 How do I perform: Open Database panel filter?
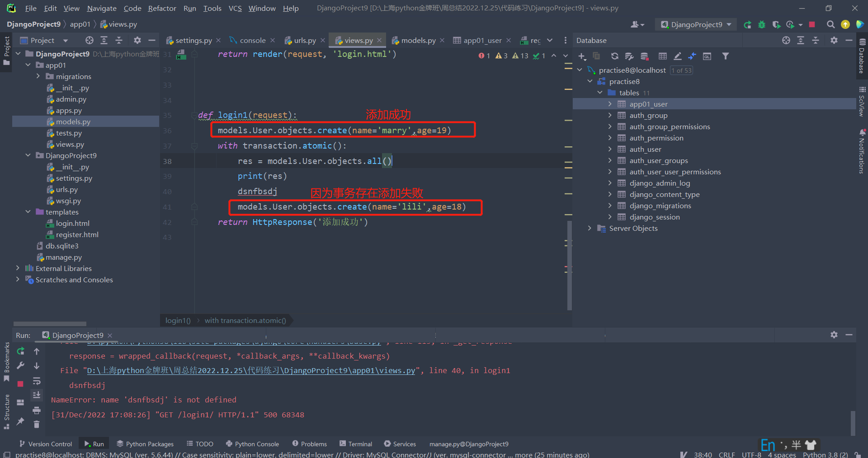(725, 56)
